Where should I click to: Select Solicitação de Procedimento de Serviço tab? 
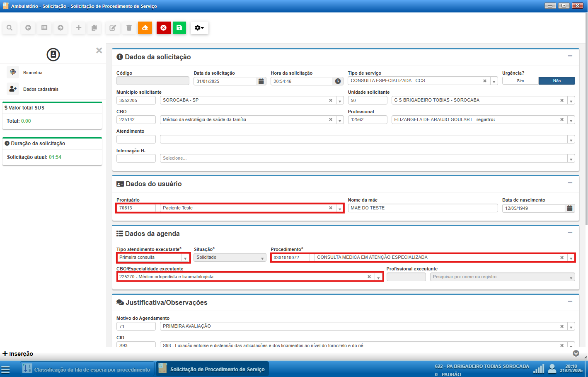point(212,369)
